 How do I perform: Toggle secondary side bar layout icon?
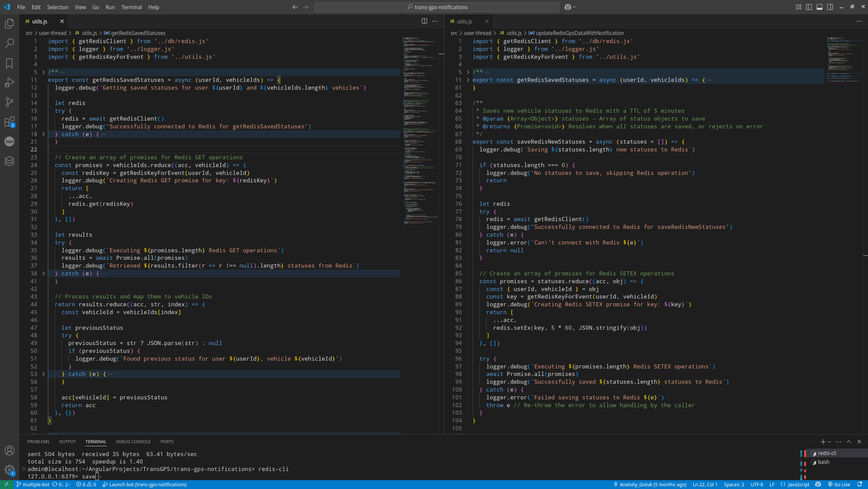pos(830,7)
